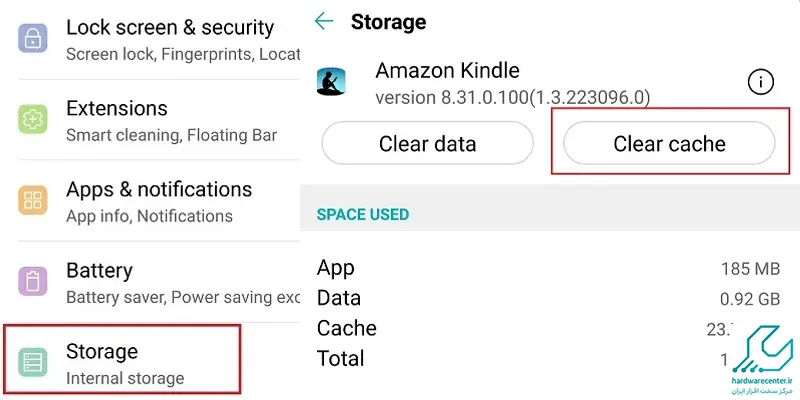Image resolution: width=800 pixels, height=400 pixels.
Task: Tap the Lock screen & security padlock icon
Action: 33,38
